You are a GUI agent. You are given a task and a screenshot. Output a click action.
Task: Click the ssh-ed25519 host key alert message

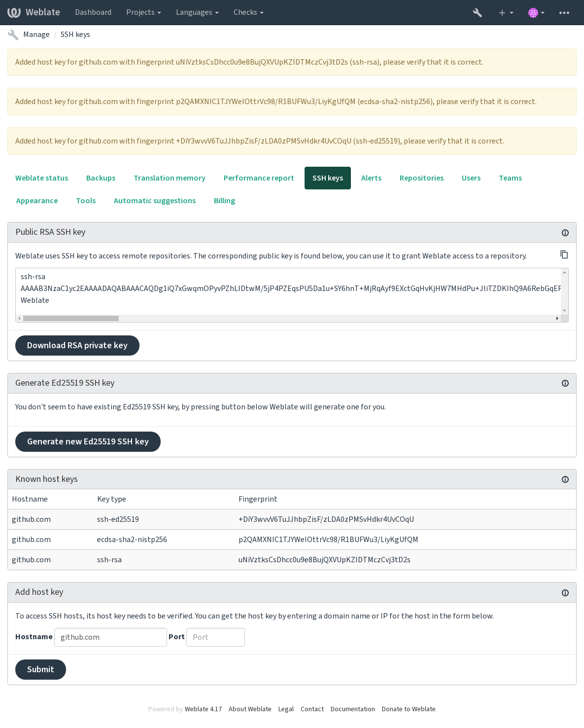(292, 141)
